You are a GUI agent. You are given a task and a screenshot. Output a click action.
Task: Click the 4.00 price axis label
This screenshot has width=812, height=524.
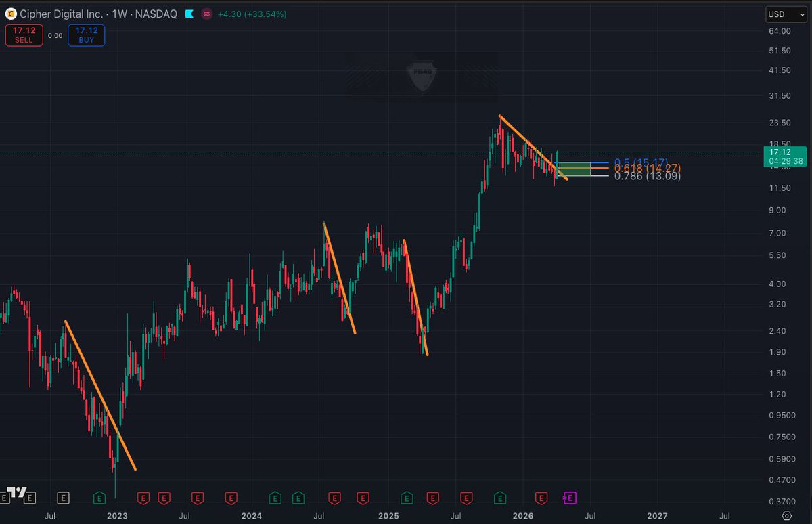777,284
